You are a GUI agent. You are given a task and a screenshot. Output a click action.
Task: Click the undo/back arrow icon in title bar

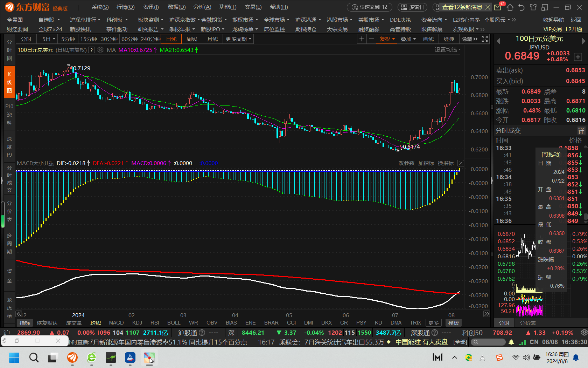[521, 7]
